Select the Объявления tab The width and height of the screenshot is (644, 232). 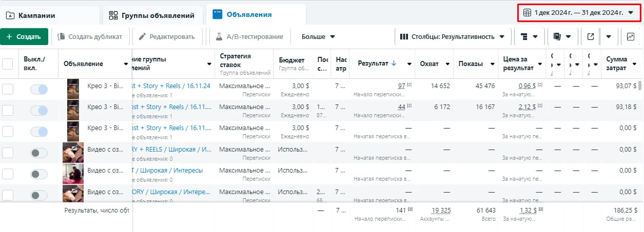pos(256,15)
